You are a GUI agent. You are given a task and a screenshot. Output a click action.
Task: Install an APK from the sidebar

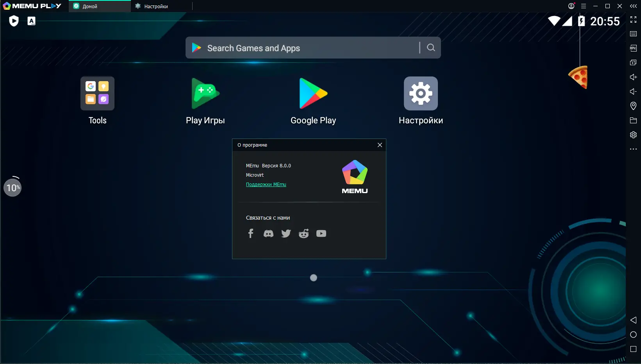pos(633,48)
